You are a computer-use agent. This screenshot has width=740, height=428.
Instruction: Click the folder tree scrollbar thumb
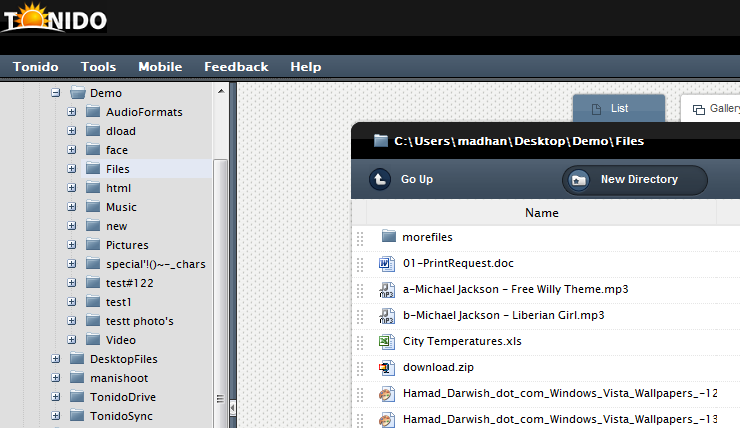(x=220, y=293)
